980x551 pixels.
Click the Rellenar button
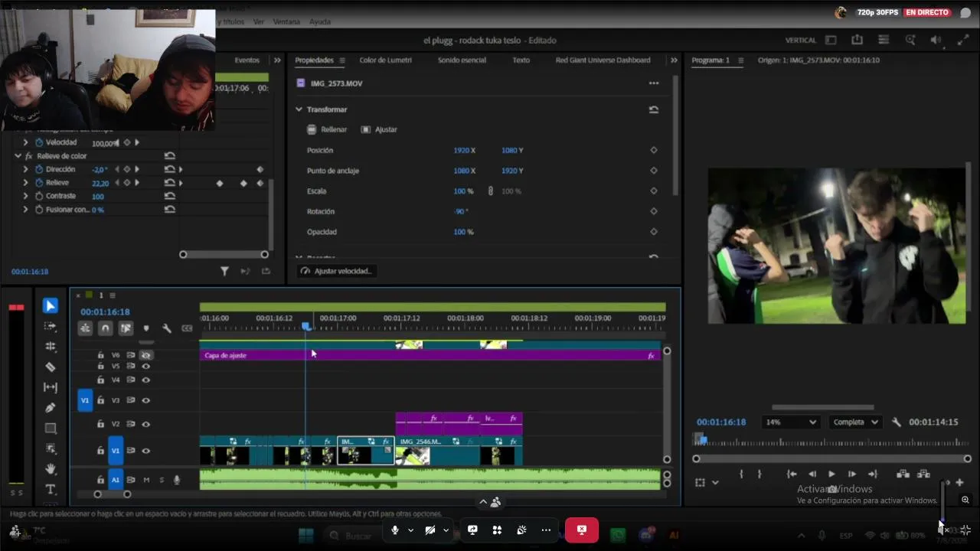point(327,129)
